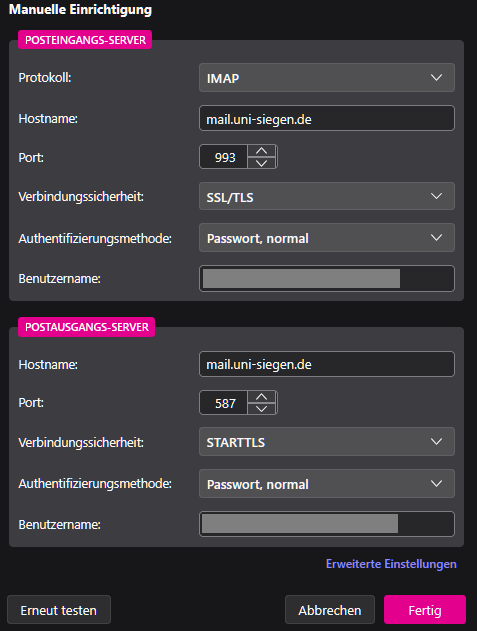477x631 pixels.
Task: Decrease the incoming port 993 with down arrow
Action: pyautogui.click(x=262, y=163)
